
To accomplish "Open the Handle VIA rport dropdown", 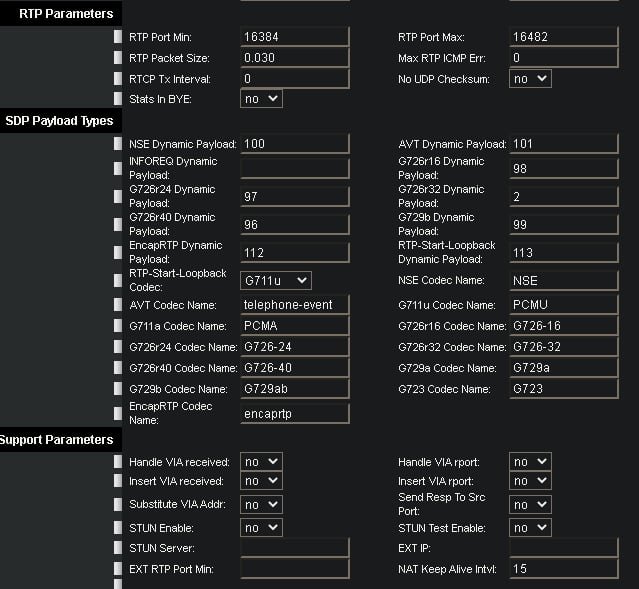I will pos(530,461).
